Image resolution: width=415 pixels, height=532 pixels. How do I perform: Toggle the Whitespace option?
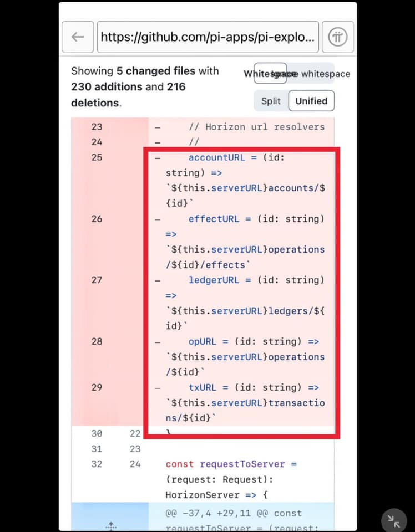270,74
